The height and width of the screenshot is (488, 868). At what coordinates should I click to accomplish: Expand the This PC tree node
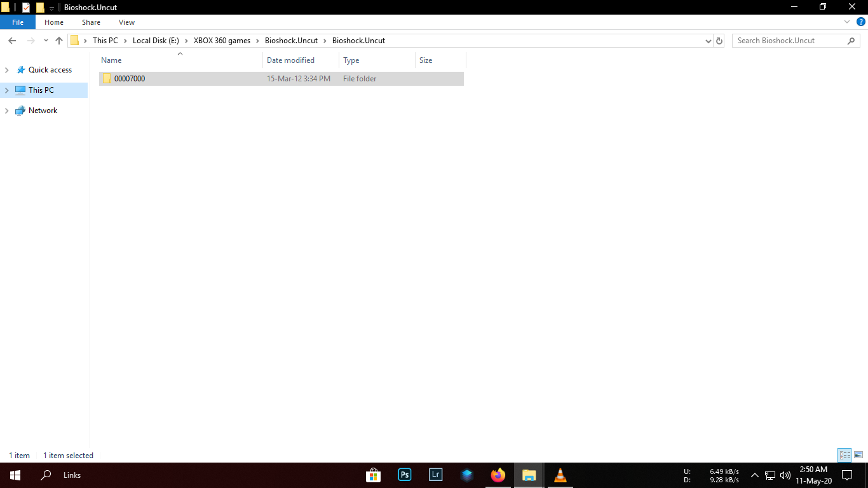point(7,90)
